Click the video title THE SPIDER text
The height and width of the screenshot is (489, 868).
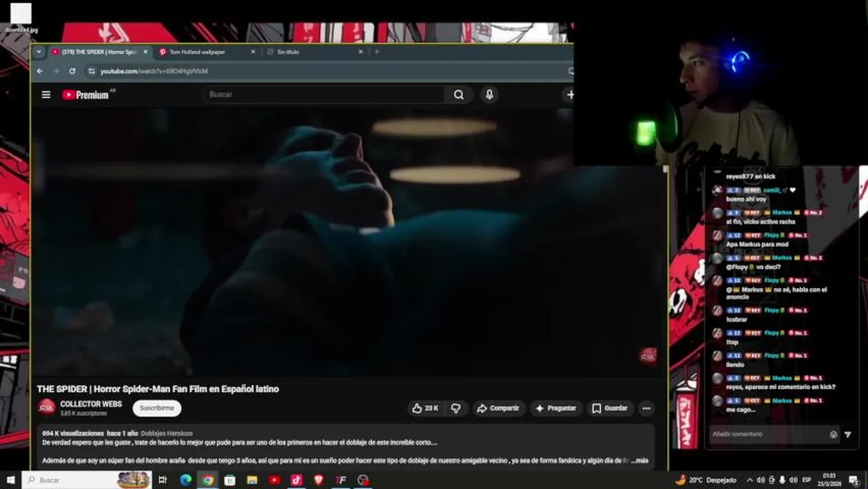pyautogui.click(x=158, y=389)
